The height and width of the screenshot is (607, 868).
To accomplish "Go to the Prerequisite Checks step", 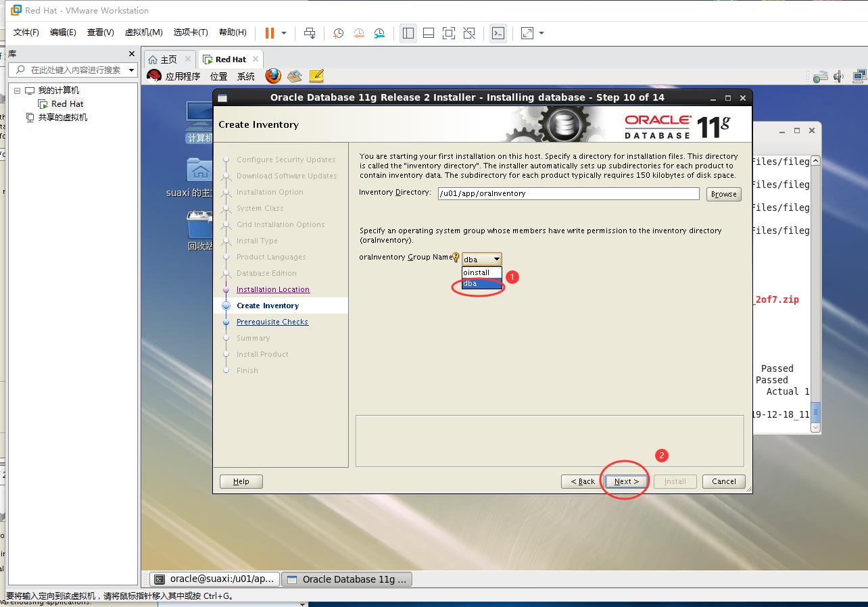I will pyautogui.click(x=272, y=322).
